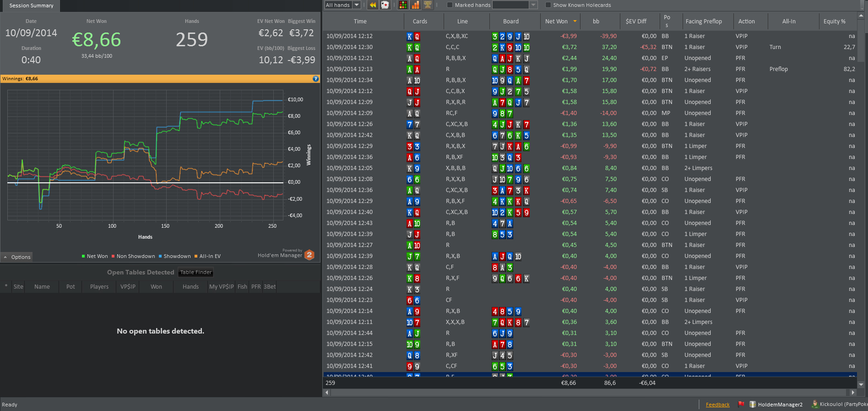The height and width of the screenshot is (411, 868).
Task: Click the Showdown blue legend swatch
Action: 160,256
